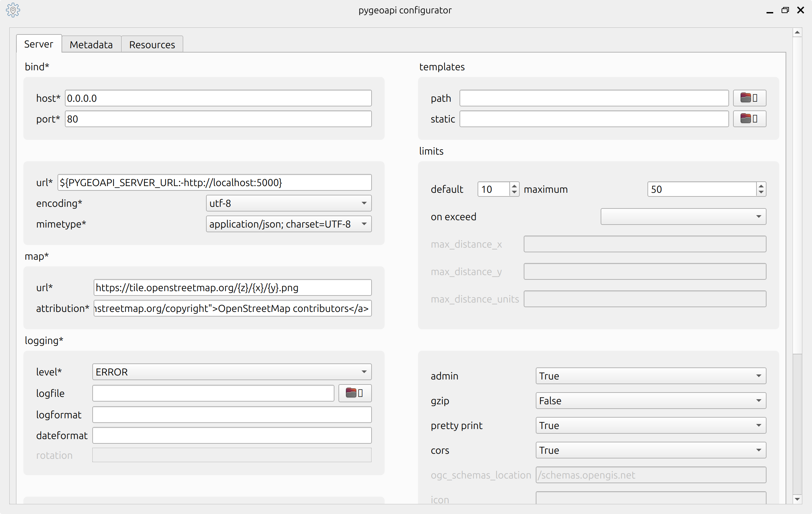This screenshot has height=514, width=812.
Task: Increase default limit with up arrow
Action: coord(514,186)
